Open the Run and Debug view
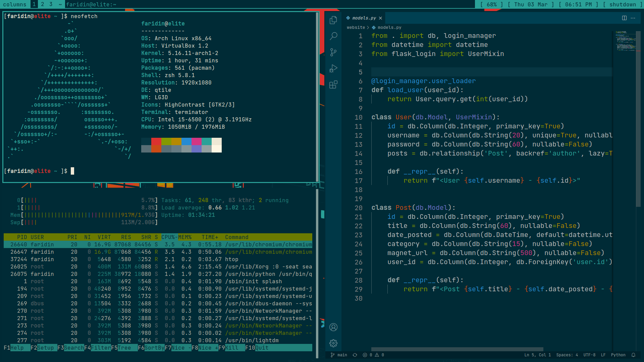The image size is (644, 362). 333,68
